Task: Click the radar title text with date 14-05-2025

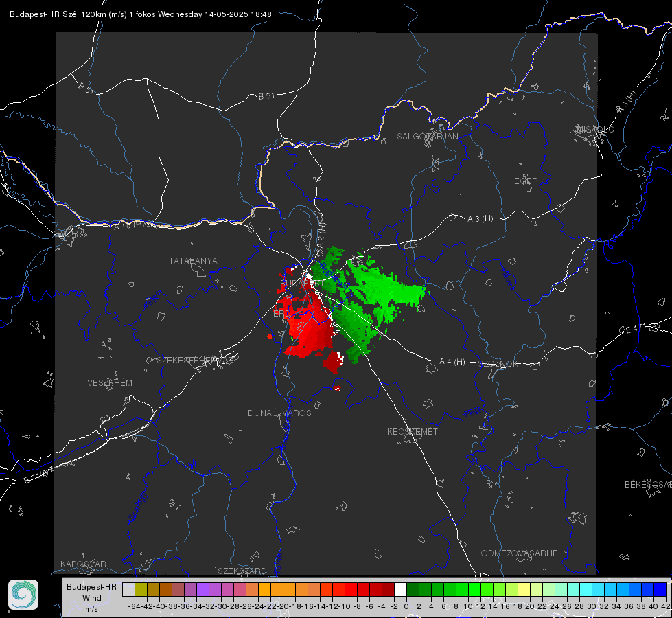Action: (141, 14)
